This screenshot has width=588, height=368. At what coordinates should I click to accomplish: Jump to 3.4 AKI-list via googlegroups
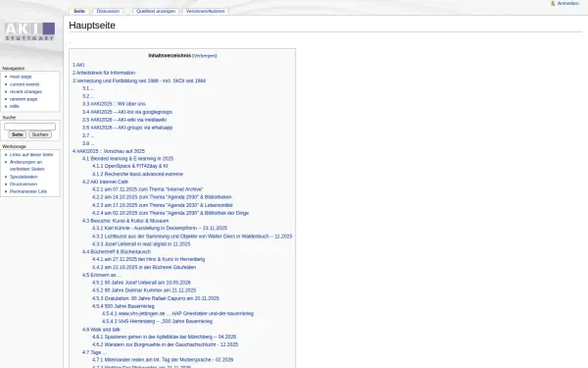[x=127, y=112]
